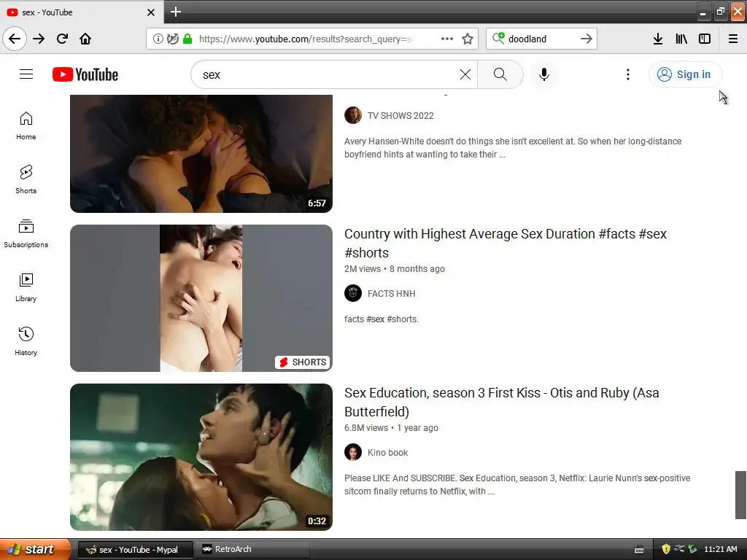Play the 6:57 video thumbnail
The height and width of the screenshot is (560, 747).
point(201,153)
